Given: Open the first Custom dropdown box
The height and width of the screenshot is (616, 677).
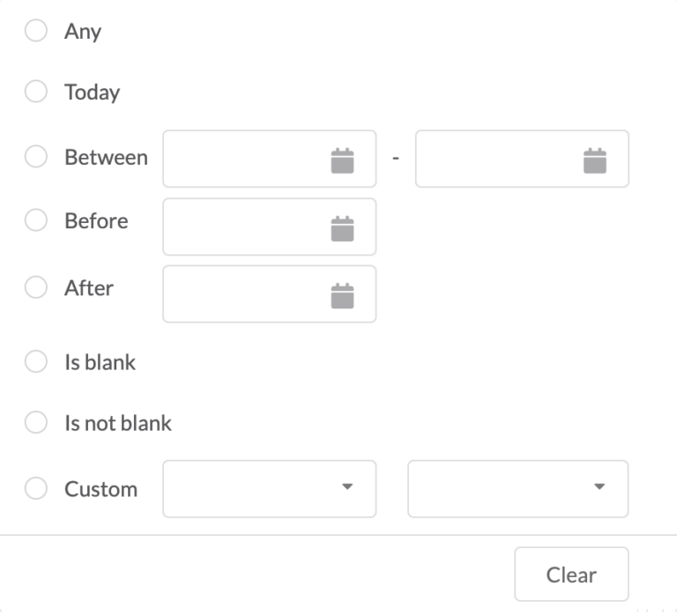Looking at the screenshot, I should 270,488.
